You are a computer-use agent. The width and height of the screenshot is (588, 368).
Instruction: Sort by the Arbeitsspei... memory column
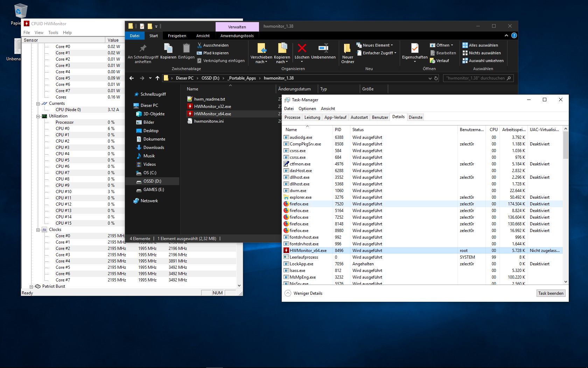[x=513, y=130]
